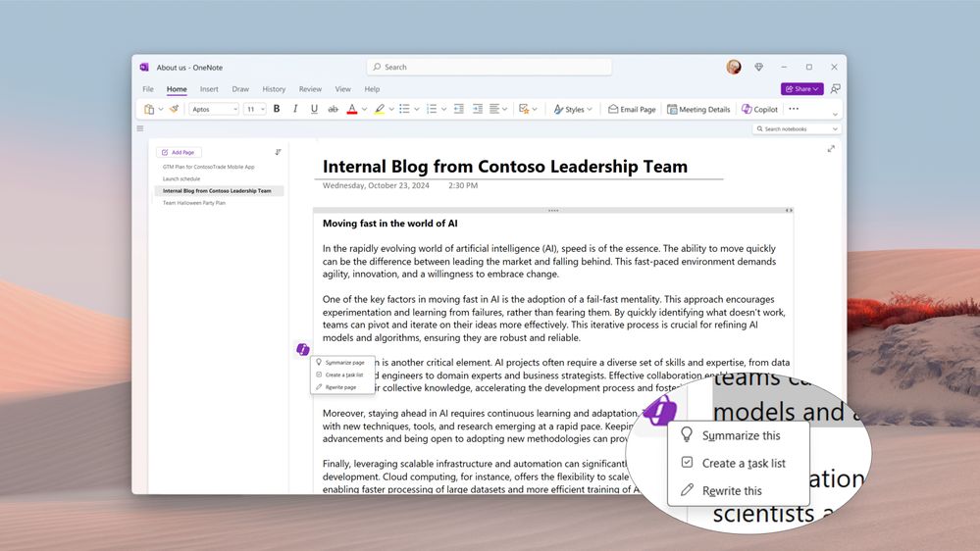Choose Summarize page from Copilot menu
Viewport: 980px width, 551px height.
[x=342, y=363]
